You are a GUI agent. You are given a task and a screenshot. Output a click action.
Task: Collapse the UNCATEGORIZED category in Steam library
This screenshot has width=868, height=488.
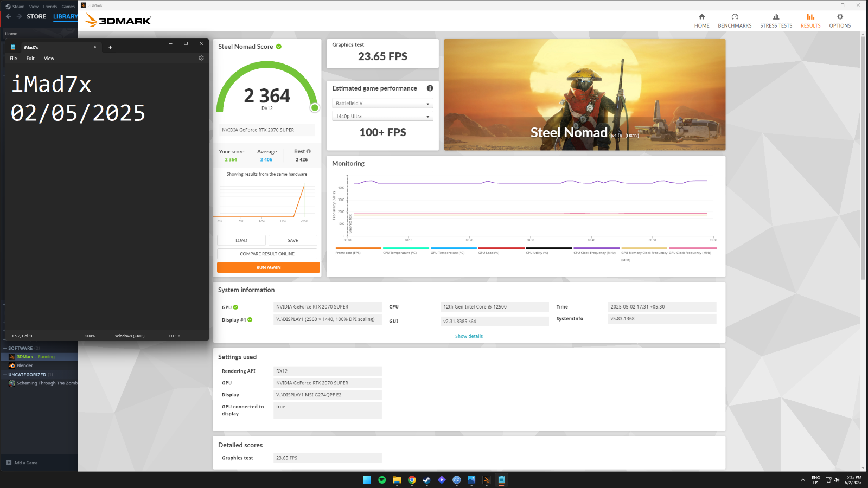[x=5, y=375]
